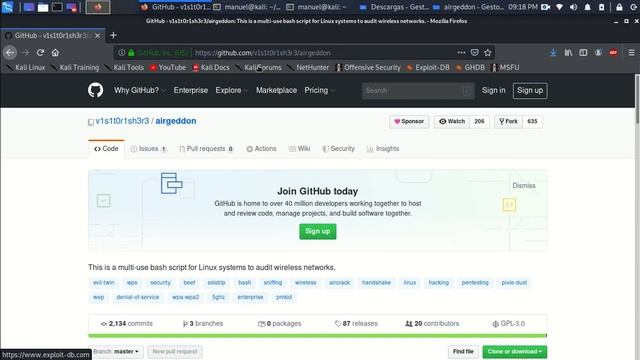Click lock screen icon in panel
The height and width of the screenshot is (360, 640).
click(619, 7)
